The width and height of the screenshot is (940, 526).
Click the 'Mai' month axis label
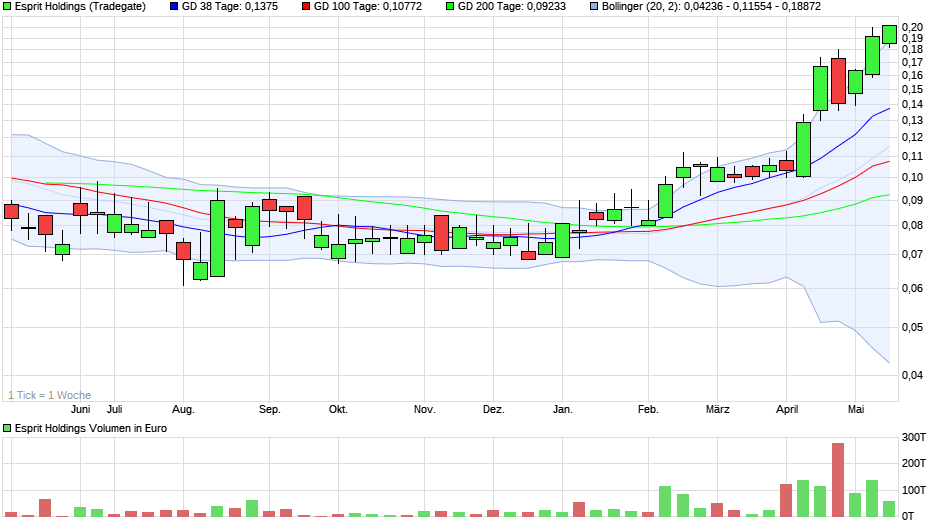(x=856, y=409)
